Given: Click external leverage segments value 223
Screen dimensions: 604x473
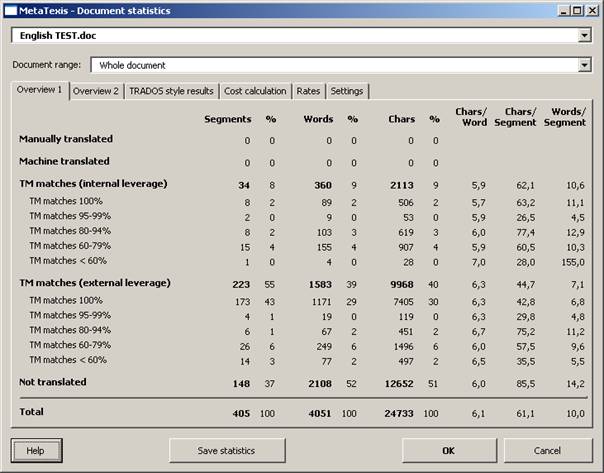Looking at the screenshot, I should (x=241, y=285).
